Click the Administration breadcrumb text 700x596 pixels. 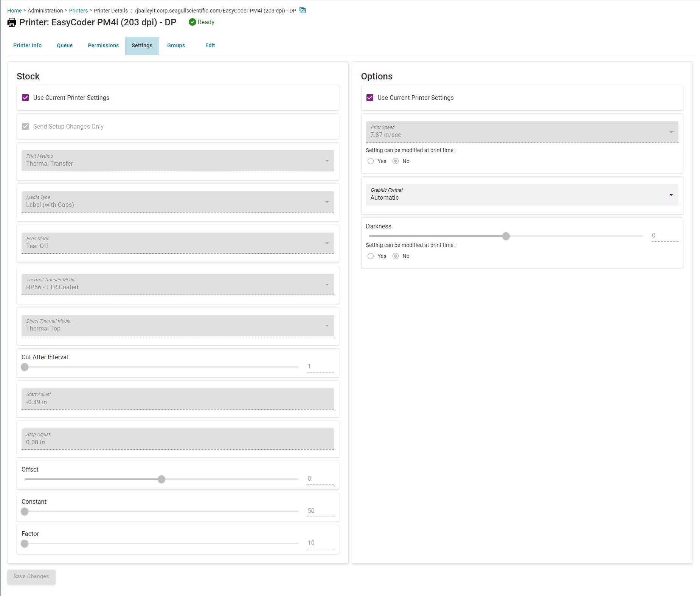pos(45,11)
